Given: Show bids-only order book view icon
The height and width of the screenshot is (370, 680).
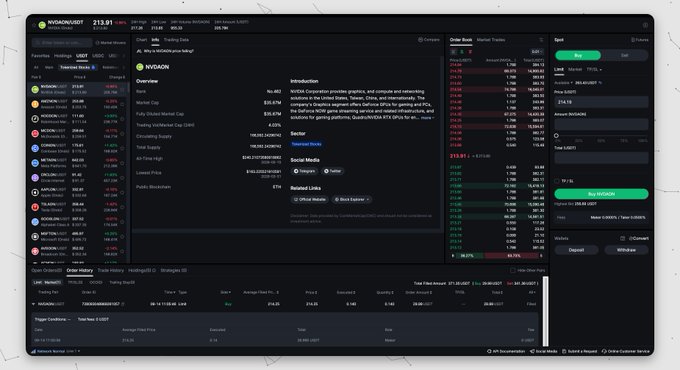Looking at the screenshot, I should 462,52.
